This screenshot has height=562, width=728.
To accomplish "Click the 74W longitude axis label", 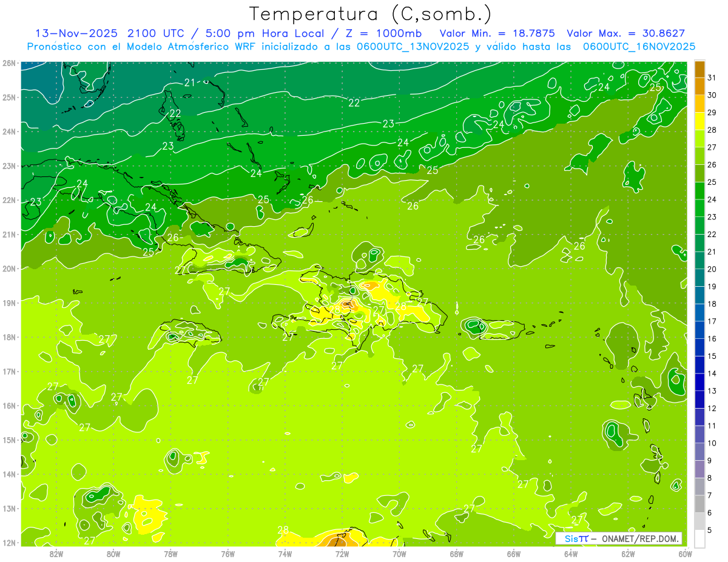I will (x=285, y=554).
